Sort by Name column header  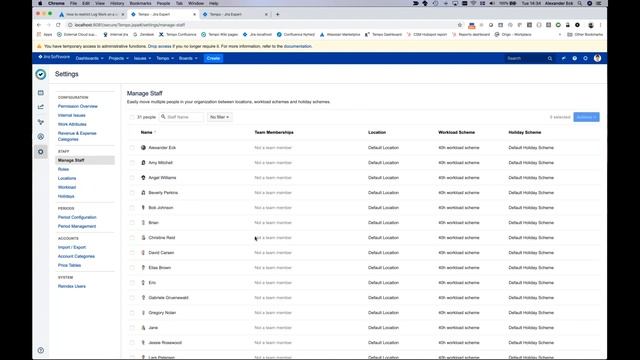[147, 132]
